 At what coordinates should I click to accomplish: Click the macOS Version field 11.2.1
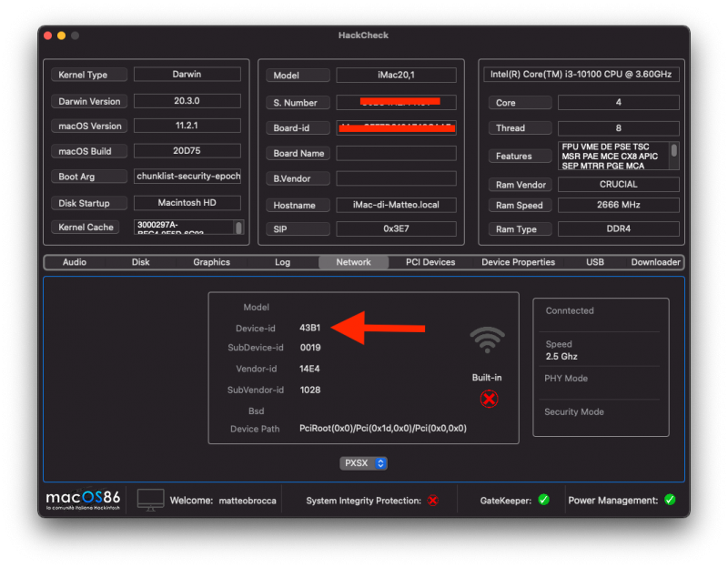coord(187,126)
